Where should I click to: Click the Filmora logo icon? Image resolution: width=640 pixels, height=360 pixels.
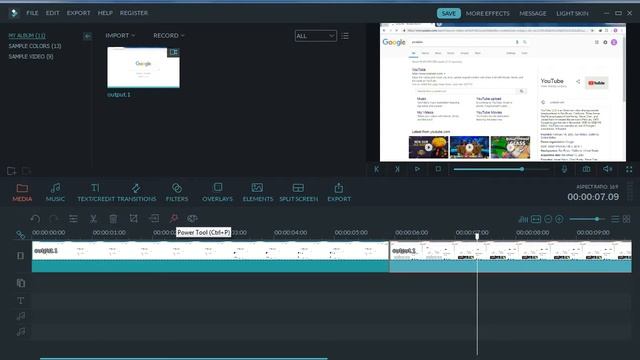(14, 13)
